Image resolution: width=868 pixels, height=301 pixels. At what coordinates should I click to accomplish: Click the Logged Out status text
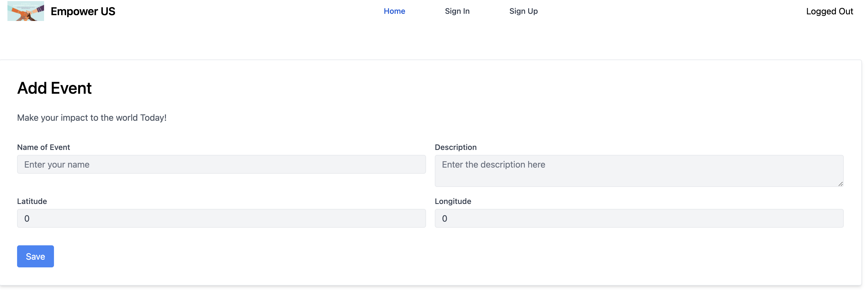click(x=829, y=12)
